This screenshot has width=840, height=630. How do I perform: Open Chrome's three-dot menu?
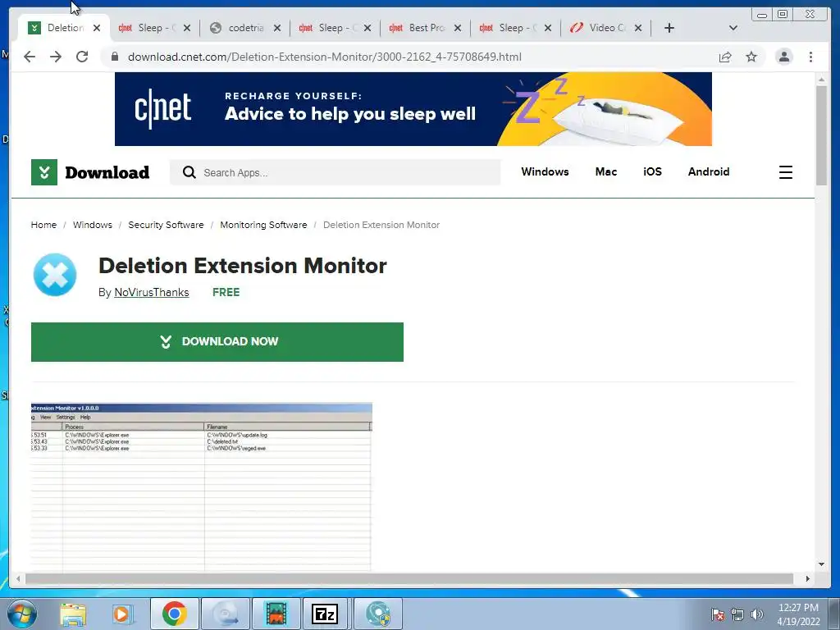pyautogui.click(x=810, y=57)
